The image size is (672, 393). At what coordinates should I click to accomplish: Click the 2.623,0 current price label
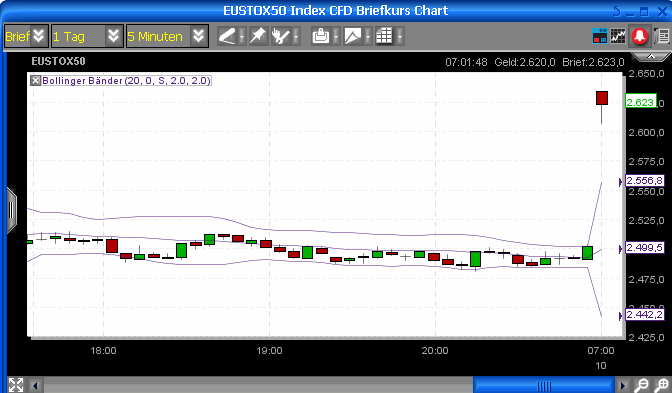[x=641, y=102]
